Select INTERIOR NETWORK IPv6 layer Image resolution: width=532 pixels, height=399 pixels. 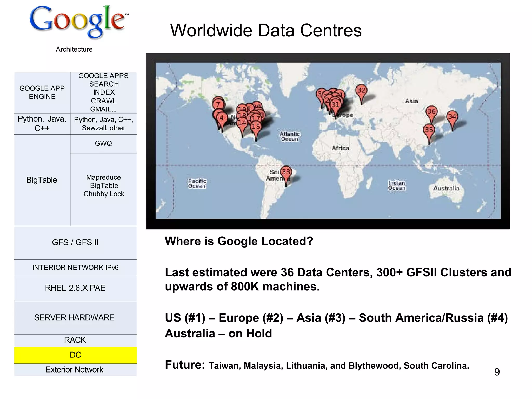coord(76,268)
